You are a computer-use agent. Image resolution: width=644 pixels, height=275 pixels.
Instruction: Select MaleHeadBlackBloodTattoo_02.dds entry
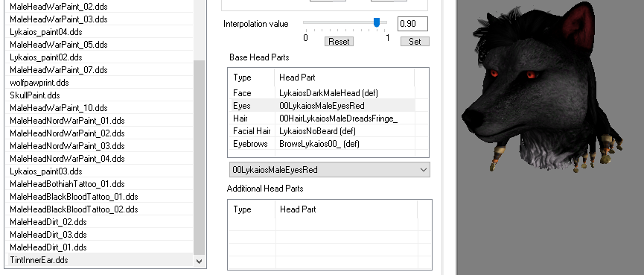coord(101,209)
